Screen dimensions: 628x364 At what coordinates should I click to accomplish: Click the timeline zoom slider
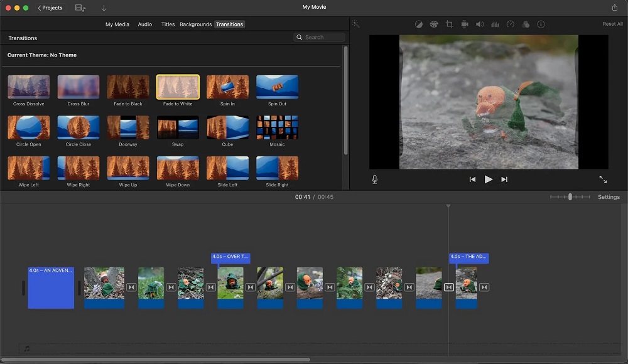click(570, 197)
